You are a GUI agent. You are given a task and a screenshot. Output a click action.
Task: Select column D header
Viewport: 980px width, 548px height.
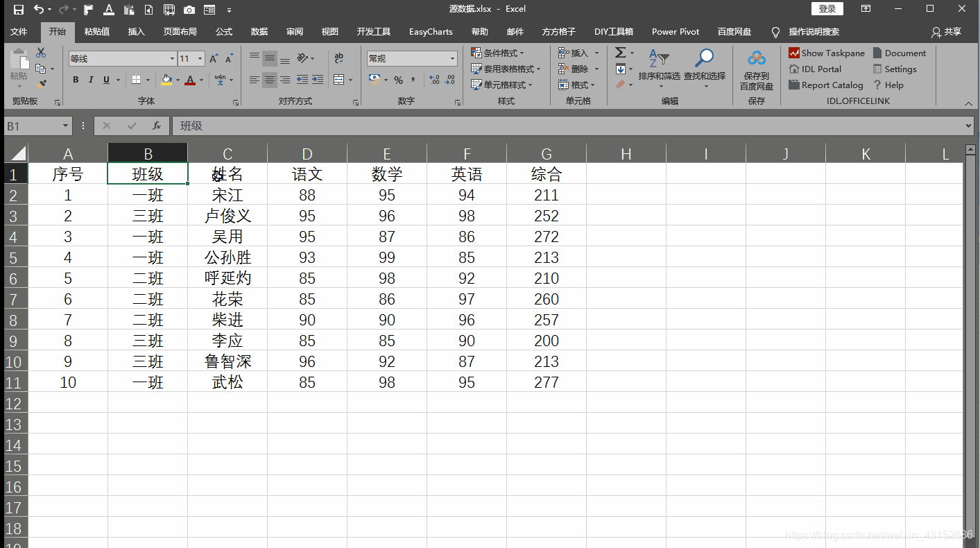(307, 154)
